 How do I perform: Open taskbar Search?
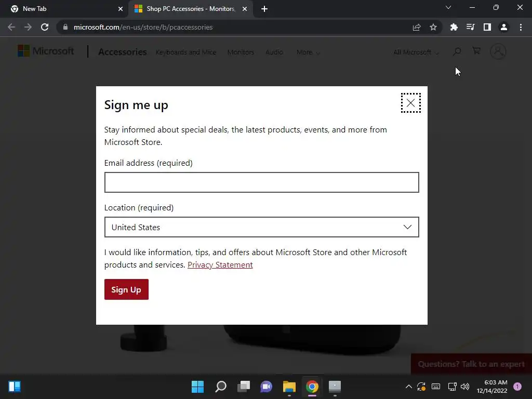pyautogui.click(x=220, y=387)
